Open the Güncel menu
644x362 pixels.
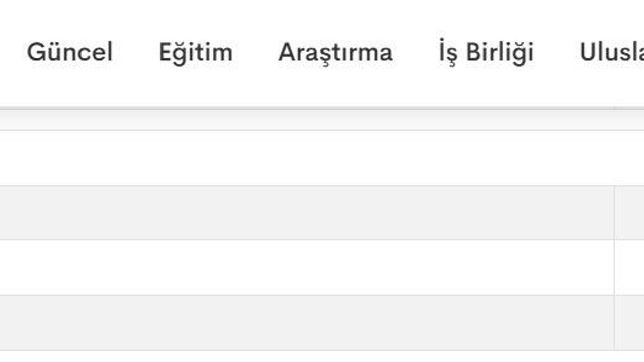pyautogui.click(x=69, y=52)
